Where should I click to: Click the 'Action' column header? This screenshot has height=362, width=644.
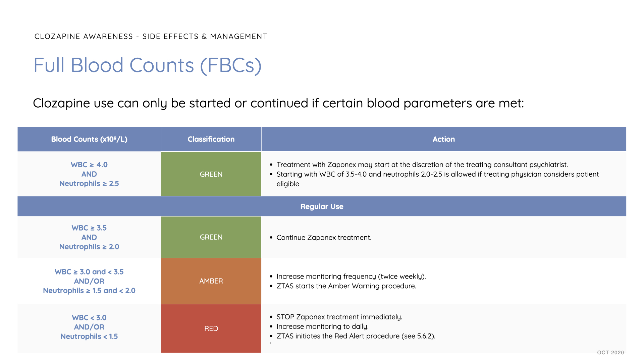click(x=443, y=139)
